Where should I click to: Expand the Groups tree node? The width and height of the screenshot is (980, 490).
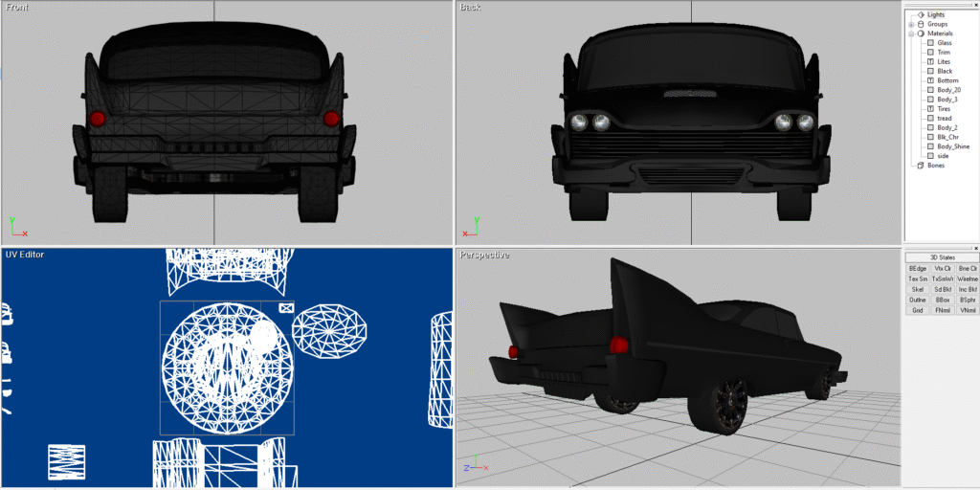coord(911,24)
